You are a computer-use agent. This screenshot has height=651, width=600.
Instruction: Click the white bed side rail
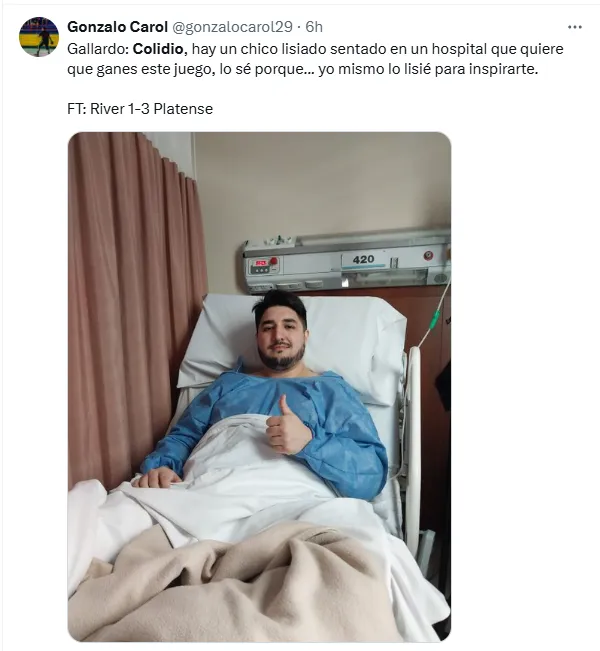pos(413,448)
